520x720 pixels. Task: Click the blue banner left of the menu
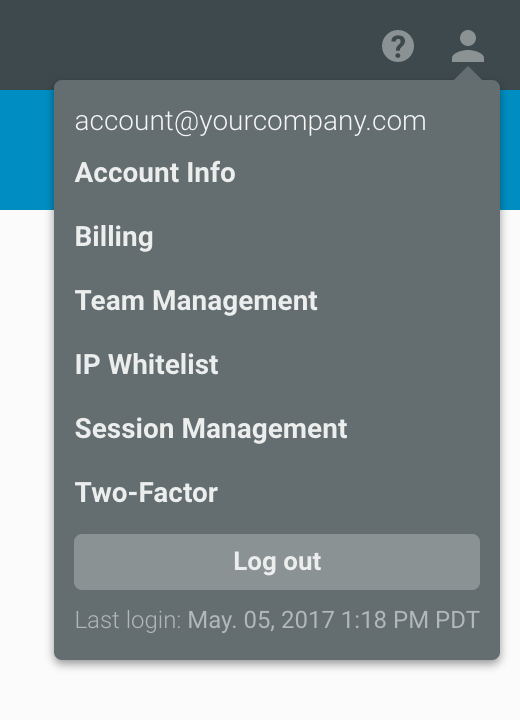point(27,150)
